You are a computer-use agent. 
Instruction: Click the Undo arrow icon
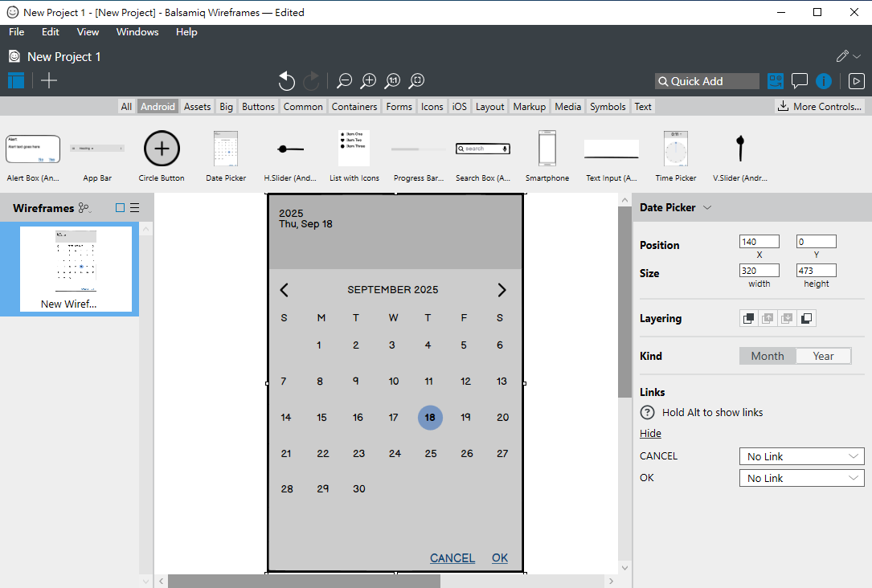click(286, 81)
